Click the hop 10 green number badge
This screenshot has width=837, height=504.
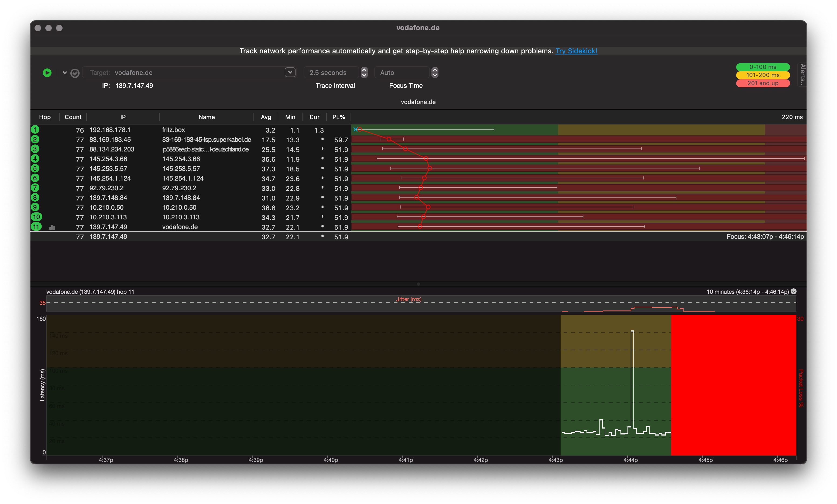point(36,217)
